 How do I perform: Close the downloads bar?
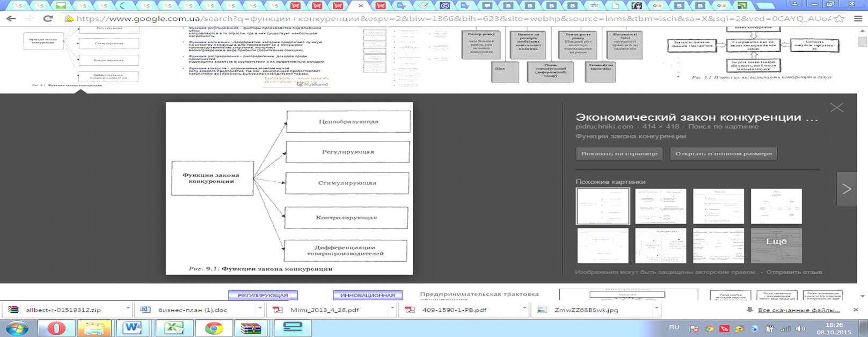pos(857,310)
